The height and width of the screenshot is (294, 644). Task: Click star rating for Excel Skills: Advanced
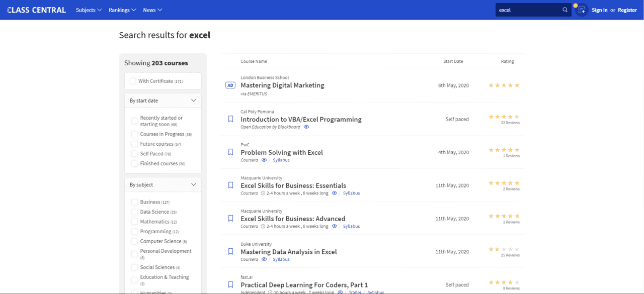pyautogui.click(x=504, y=216)
